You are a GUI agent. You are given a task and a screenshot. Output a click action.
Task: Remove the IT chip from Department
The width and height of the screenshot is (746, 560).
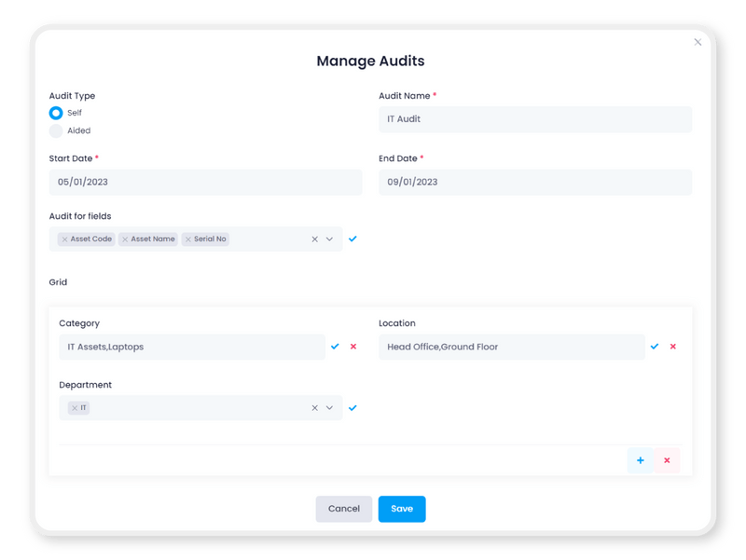73,407
